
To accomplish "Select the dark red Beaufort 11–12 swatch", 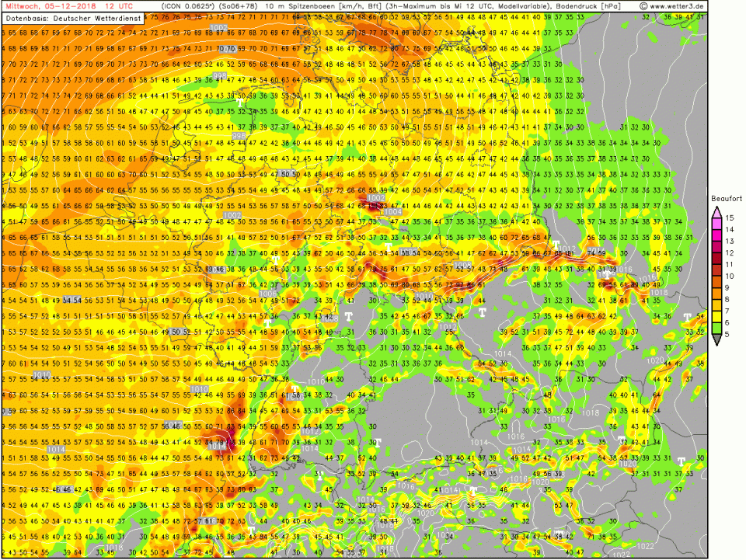I will point(716,259).
